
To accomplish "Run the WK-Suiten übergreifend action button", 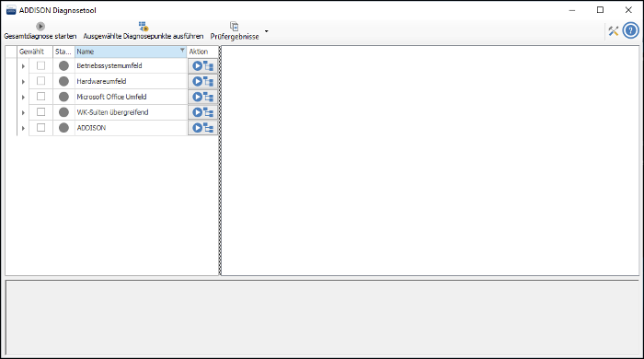I will [x=203, y=112].
